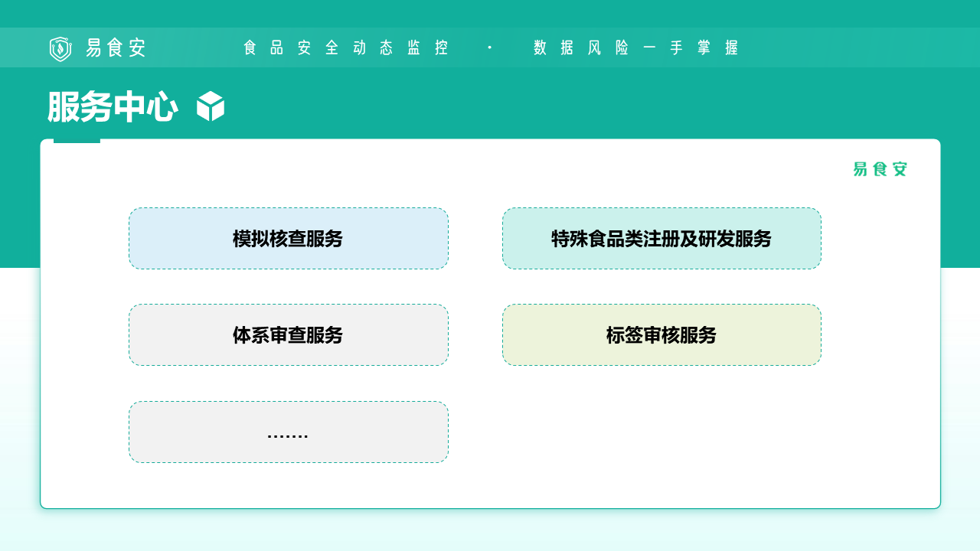This screenshot has width=980, height=551.
Task: Select the 标签审核服务 service box
Action: [x=661, y=335]
